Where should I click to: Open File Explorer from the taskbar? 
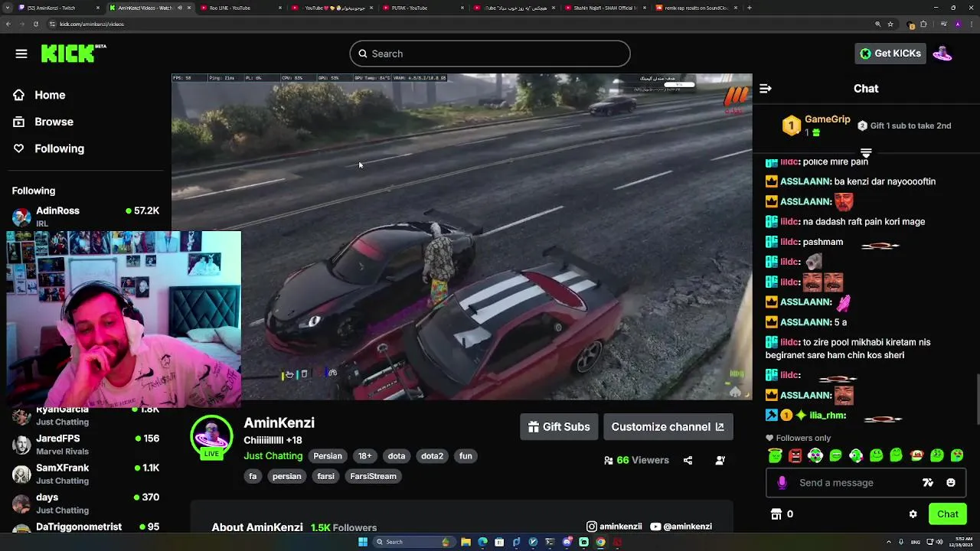pos(465,542)
